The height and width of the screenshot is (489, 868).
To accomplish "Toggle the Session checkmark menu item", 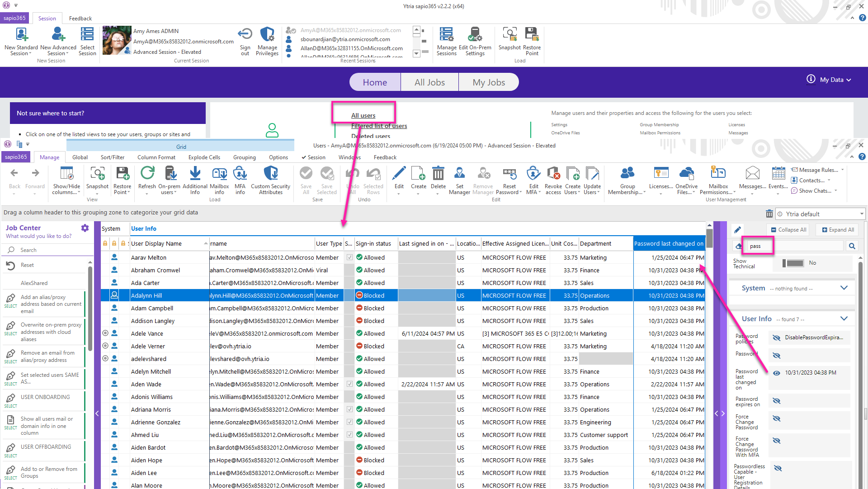I will 313,157.
